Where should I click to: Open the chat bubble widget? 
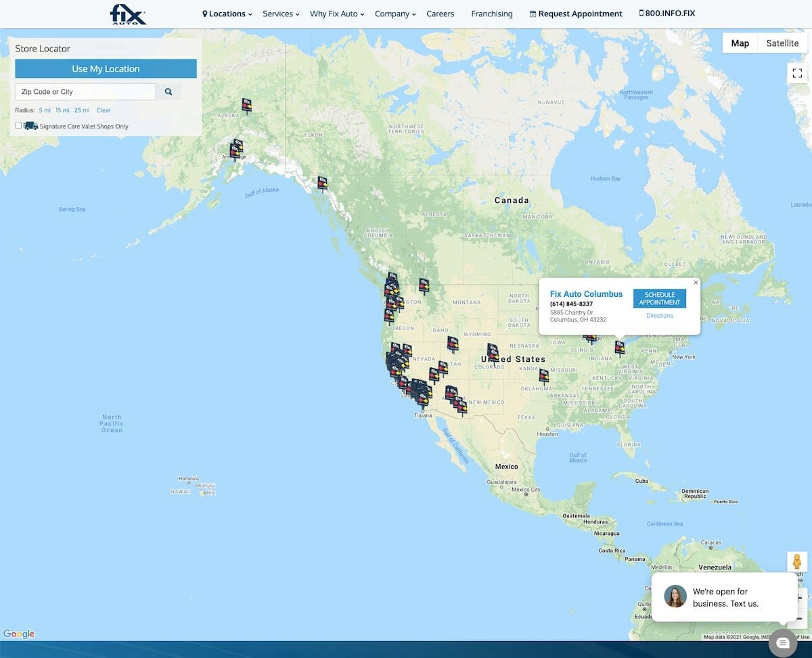[x=783, y=642]
